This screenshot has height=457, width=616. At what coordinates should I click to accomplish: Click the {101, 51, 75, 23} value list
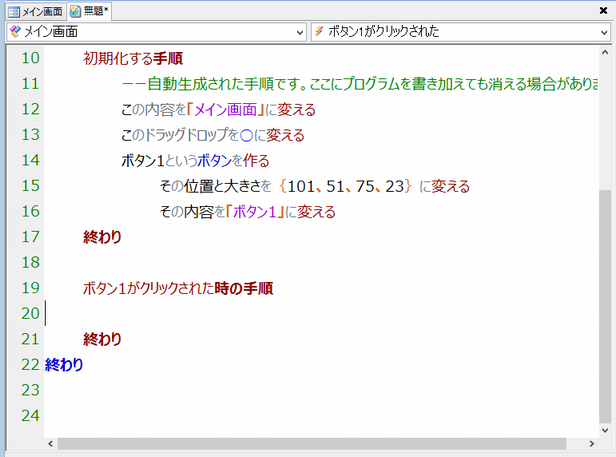point(346,186)
